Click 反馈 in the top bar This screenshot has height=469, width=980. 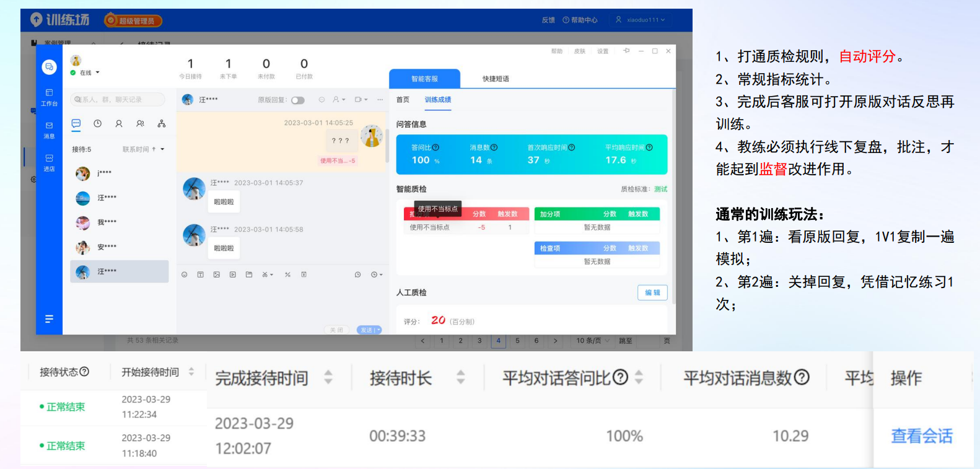[548, 20]
